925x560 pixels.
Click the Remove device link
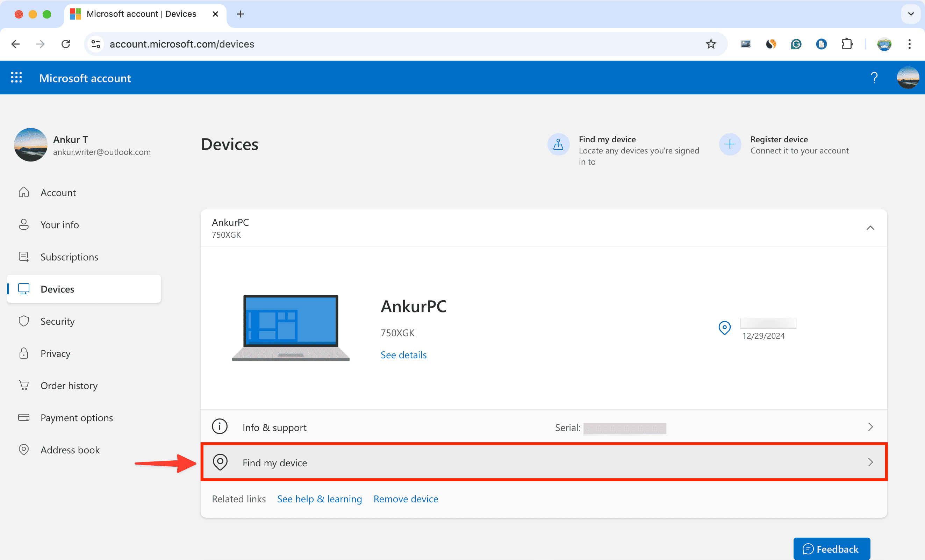coord(405,498)
